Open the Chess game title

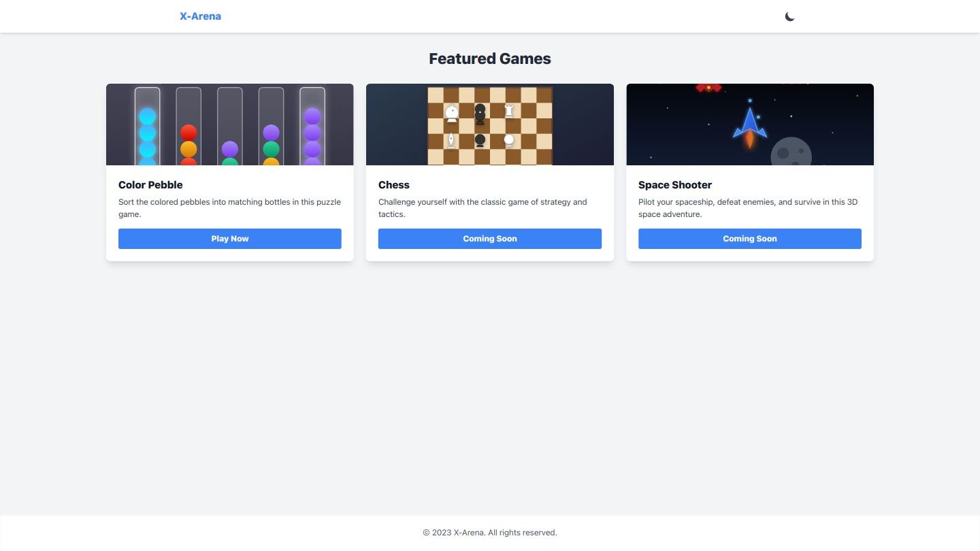[x=394, y=185]
